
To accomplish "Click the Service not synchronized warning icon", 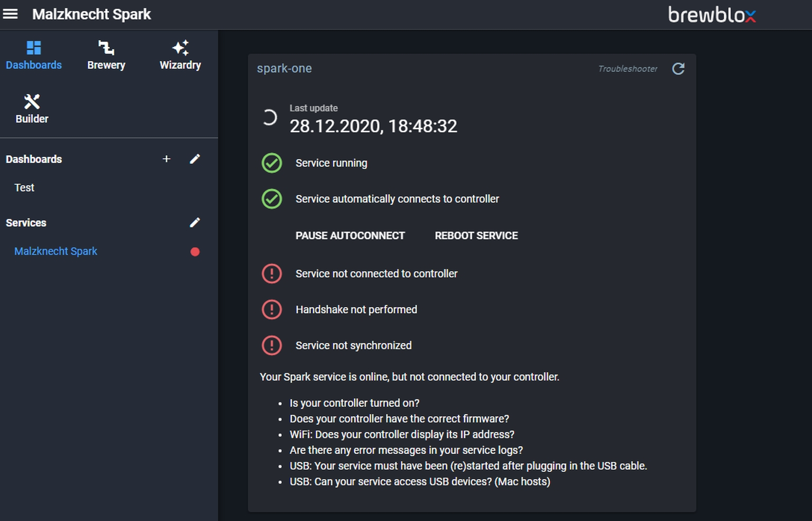I will point(272,345).
